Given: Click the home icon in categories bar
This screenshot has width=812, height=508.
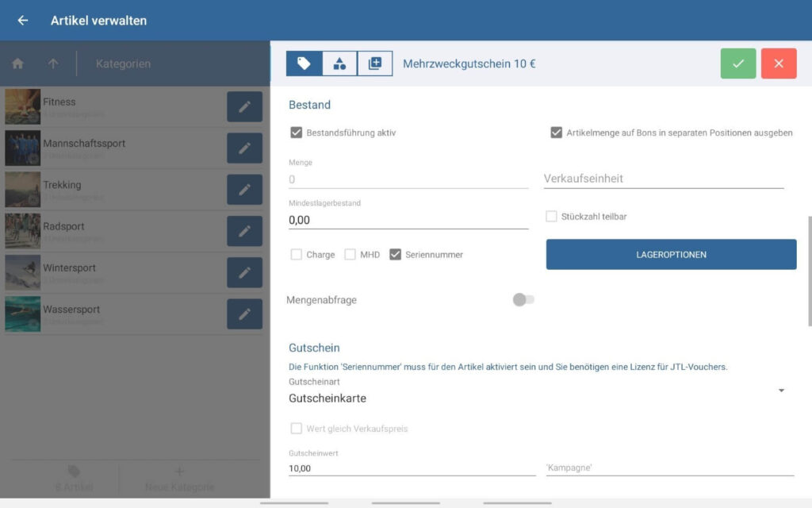Looking at the screenshot, I should [17, 63].
